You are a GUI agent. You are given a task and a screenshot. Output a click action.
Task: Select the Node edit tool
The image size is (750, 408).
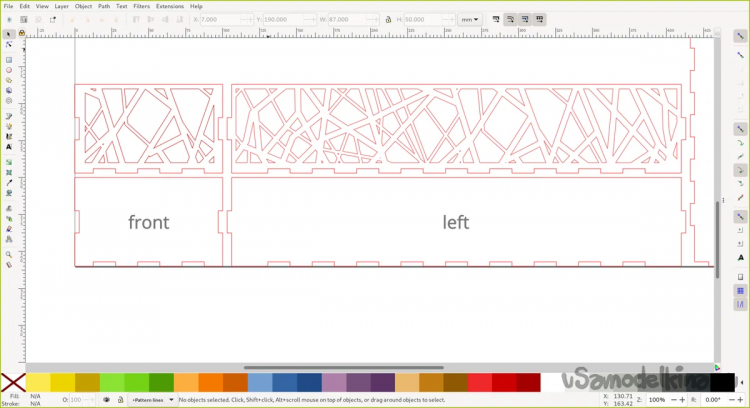pyautogui.click(x=9, y=44)
